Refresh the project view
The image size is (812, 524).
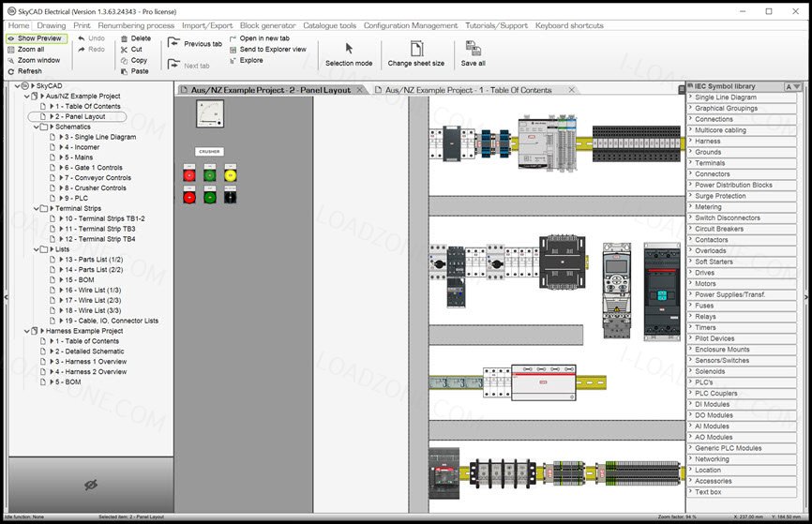tap(25, 71)
